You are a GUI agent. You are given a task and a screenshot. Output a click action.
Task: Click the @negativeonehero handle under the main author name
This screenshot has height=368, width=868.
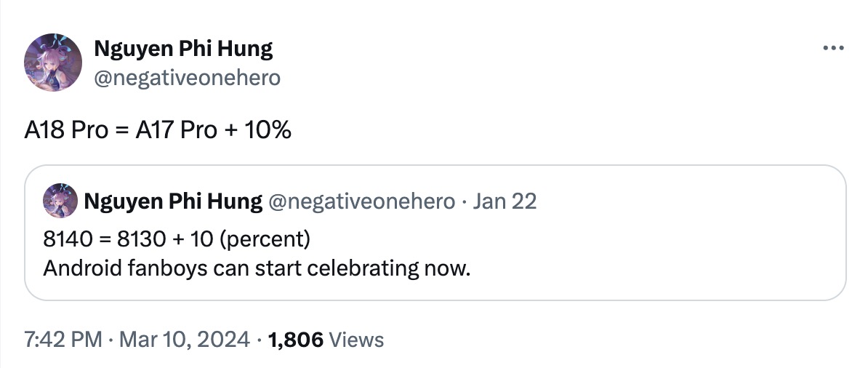coord(187,78)
